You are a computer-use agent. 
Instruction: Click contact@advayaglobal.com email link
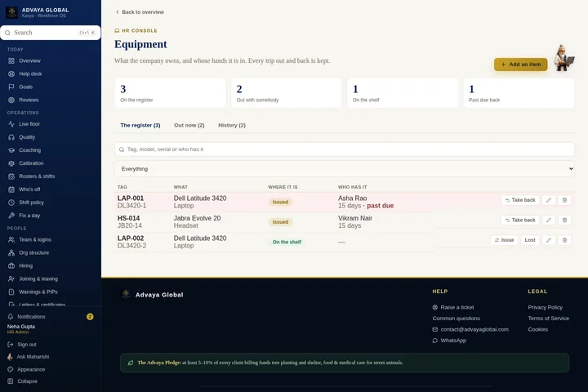[470, 329]
